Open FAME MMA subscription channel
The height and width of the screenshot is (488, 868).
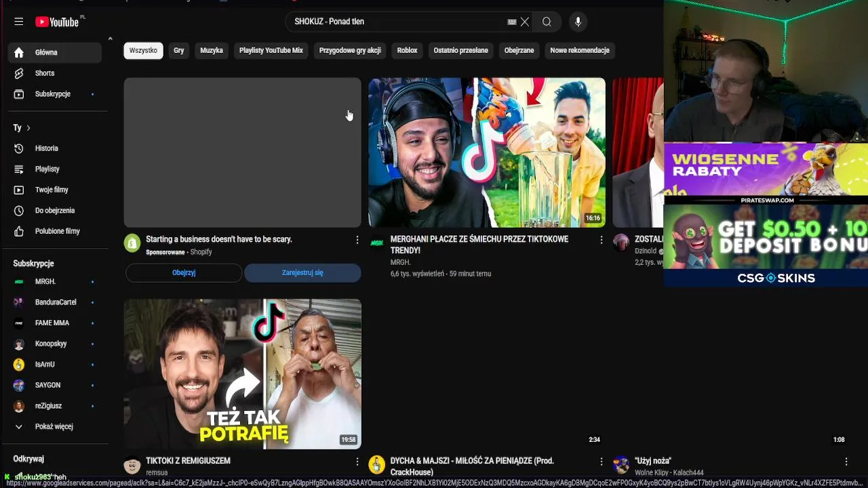pos(55,323)
